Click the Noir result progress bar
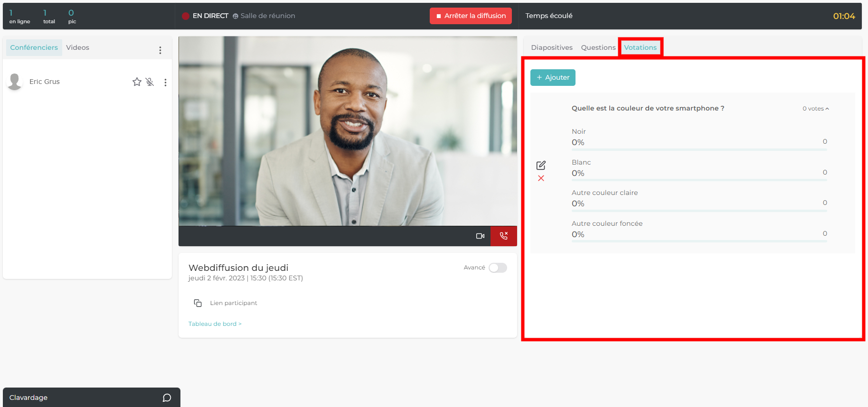 699,150
